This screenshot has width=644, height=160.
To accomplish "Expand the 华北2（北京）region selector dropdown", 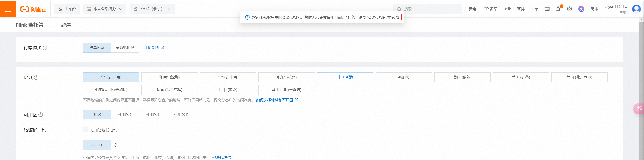I will point(152,9).
